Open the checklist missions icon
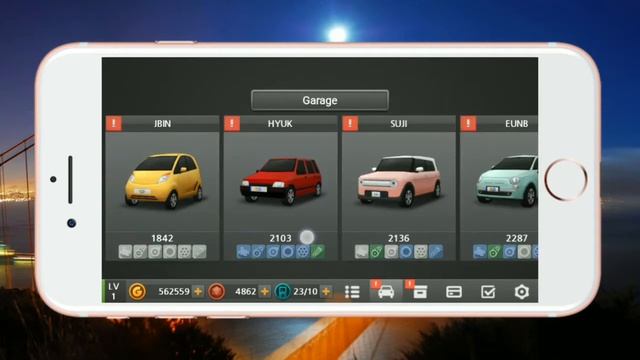Screen dimensions: 640x360 point(488,292)
